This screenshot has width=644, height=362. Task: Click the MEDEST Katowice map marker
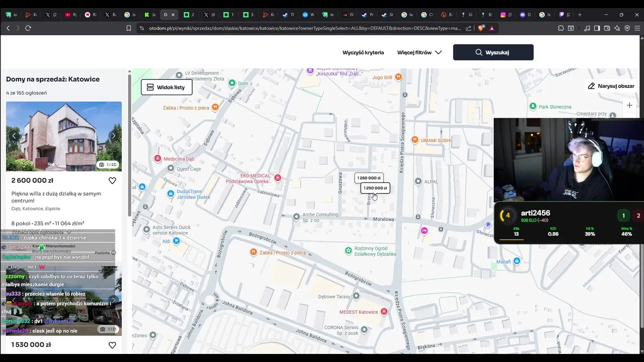pos(384,312)
